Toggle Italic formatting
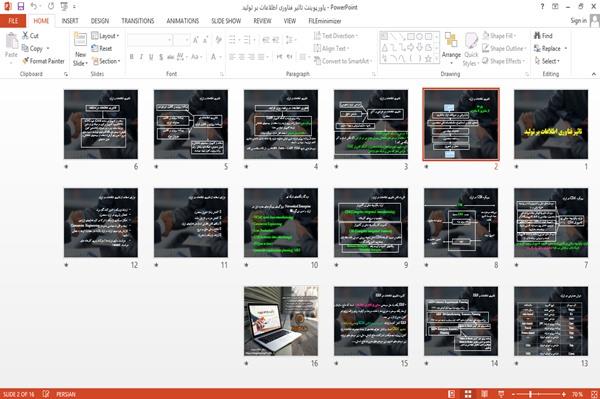 pyautogui.click(x=141, y=57)
